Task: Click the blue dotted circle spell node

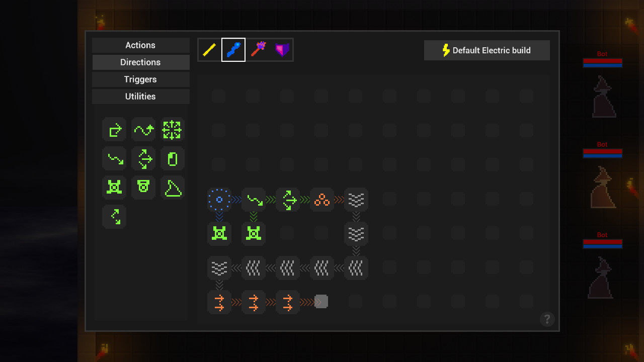Action: pyautogui.click(x=219, y=200)
